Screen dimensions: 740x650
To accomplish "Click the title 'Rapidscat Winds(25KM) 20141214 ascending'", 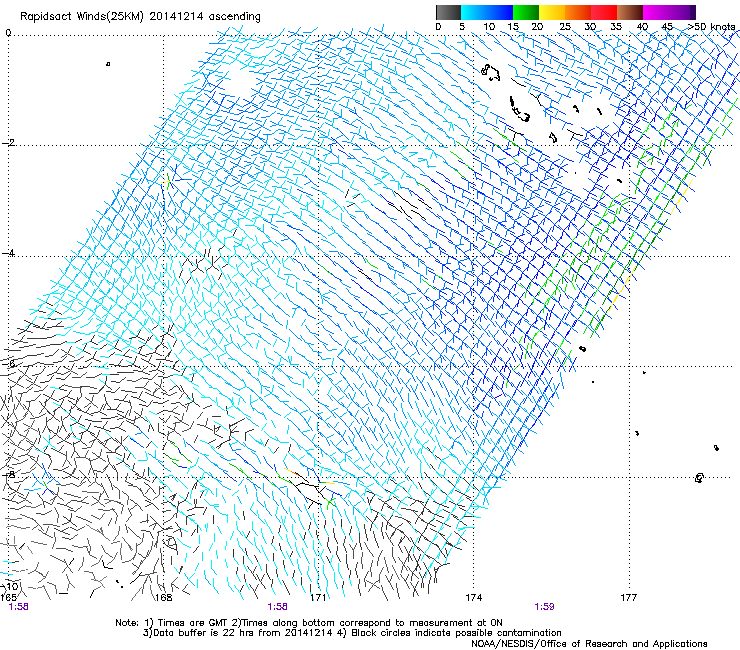I will pos(140,17).
